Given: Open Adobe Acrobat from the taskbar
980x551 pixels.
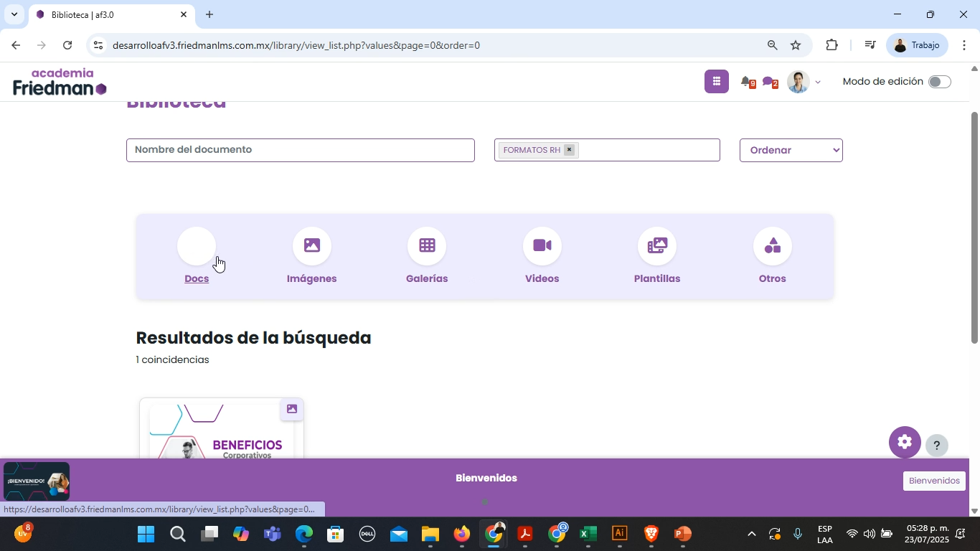Looking at the screenshot, I should [525, 534].
